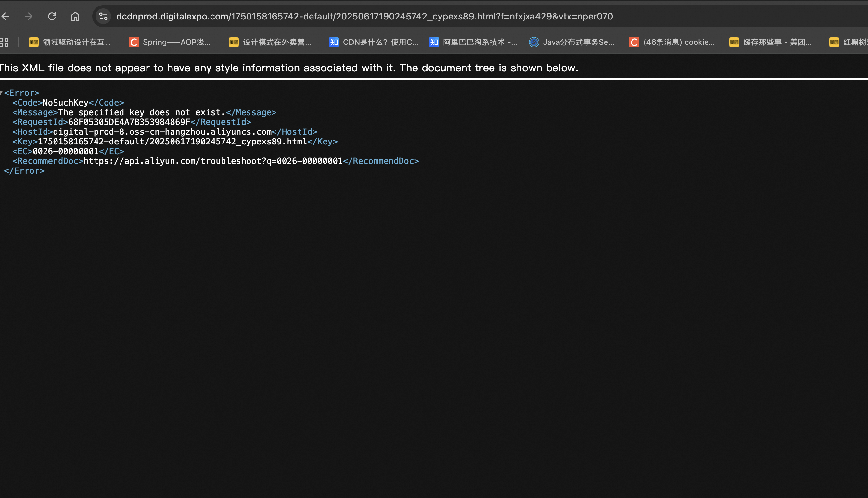This screenshot has width=868, height=498.
Task: Click the forward navigation arrow
Action: pyautogui.click(x=29, y=16)
